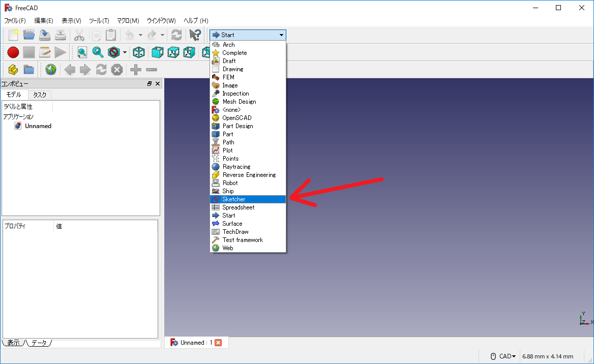Start macro recording with the red circle

[x=13, y=52]
